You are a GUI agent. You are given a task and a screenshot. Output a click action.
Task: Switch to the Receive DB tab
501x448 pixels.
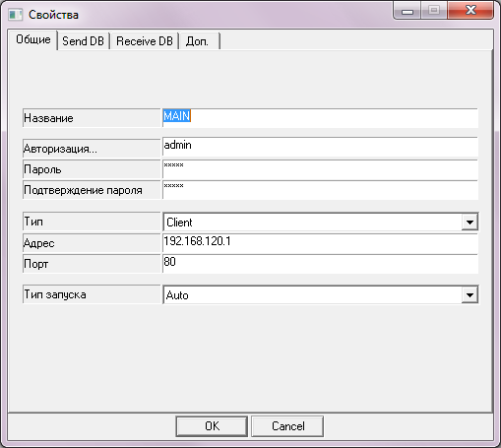coord(145,41)
